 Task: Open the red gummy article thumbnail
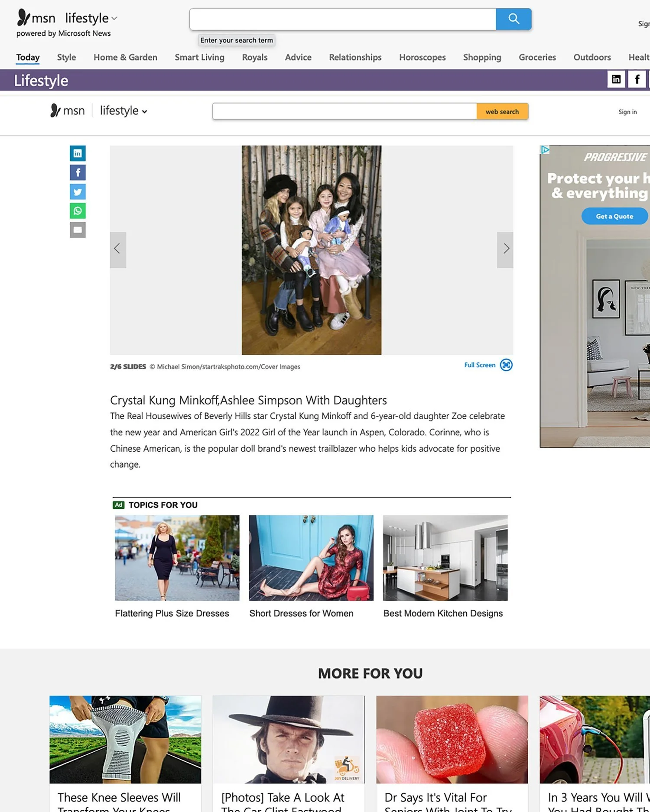pyautogui.click(x=452, y=739)
